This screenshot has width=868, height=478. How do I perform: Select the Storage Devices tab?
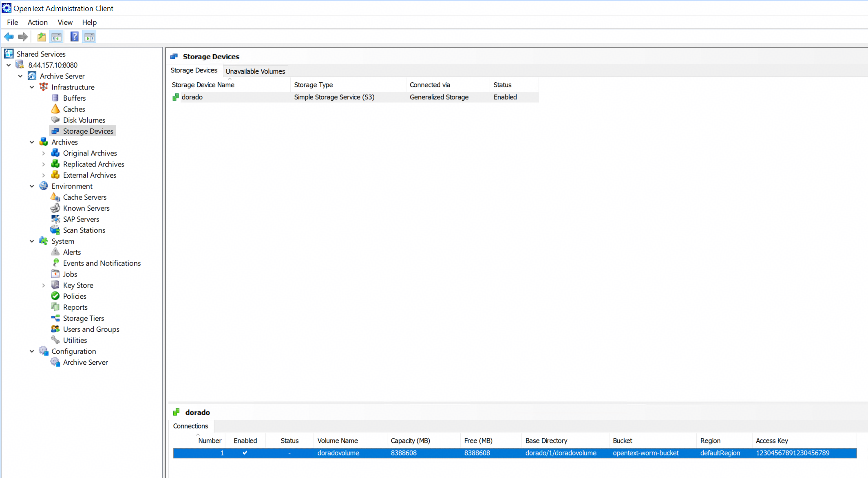[194, 70]
